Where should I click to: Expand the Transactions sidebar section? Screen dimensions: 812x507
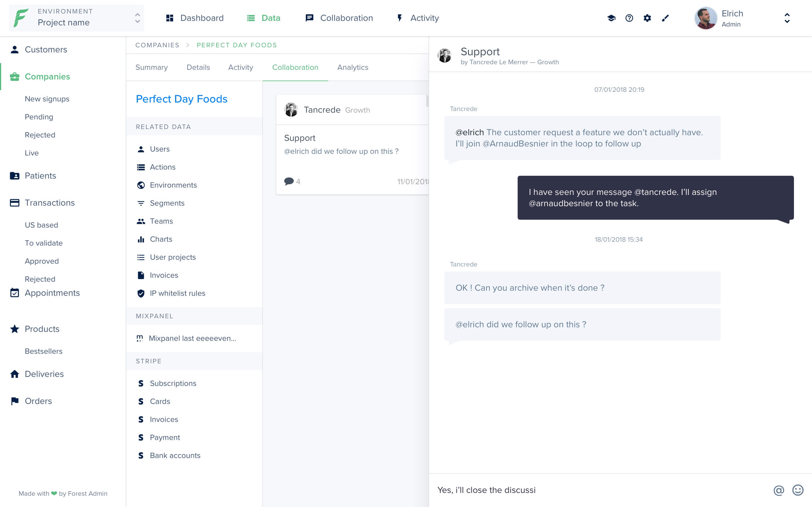pos(50,203)
